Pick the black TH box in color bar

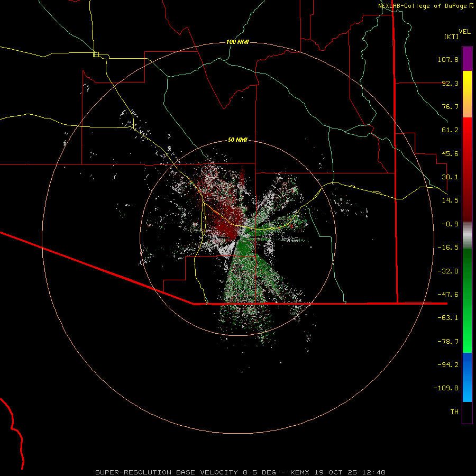(x=467, y=412)
